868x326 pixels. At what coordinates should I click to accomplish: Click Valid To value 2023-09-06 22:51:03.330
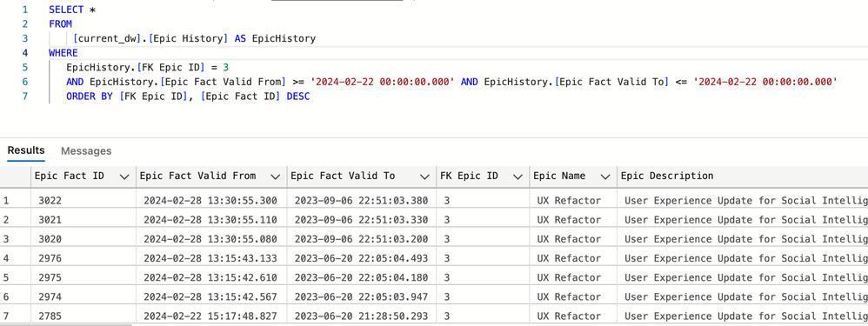361,220
